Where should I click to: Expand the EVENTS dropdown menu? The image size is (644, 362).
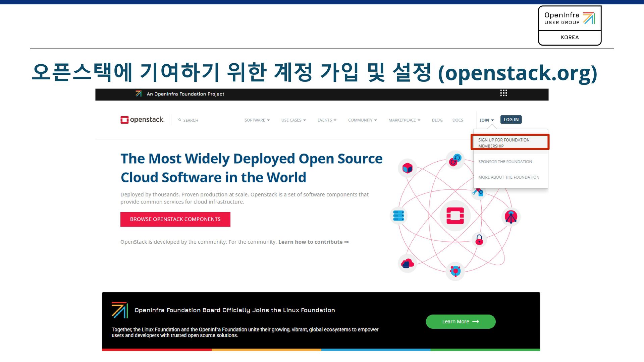click(x=327, y=120)
